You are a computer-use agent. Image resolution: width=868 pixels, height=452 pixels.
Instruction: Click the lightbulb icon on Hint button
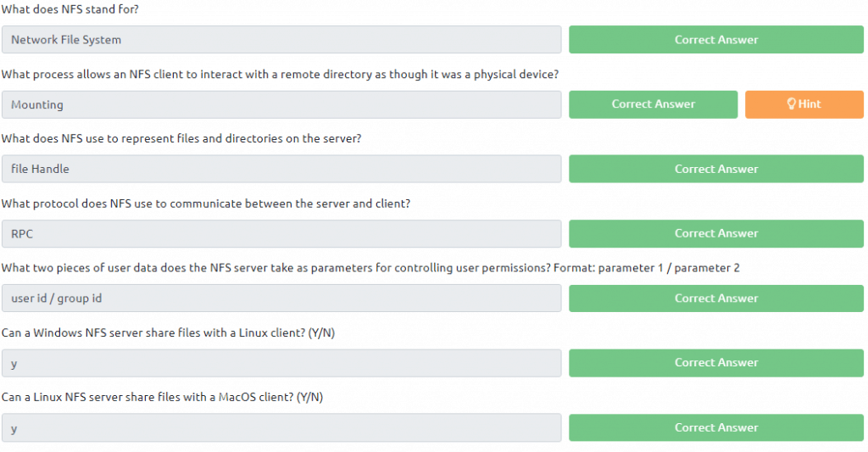click(791, 103)
